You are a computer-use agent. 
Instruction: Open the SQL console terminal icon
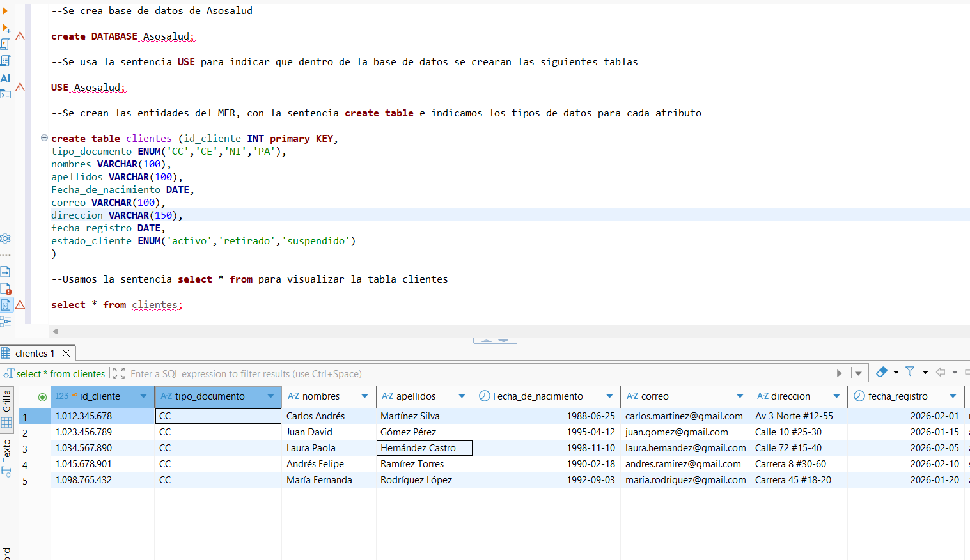point(6,94)
